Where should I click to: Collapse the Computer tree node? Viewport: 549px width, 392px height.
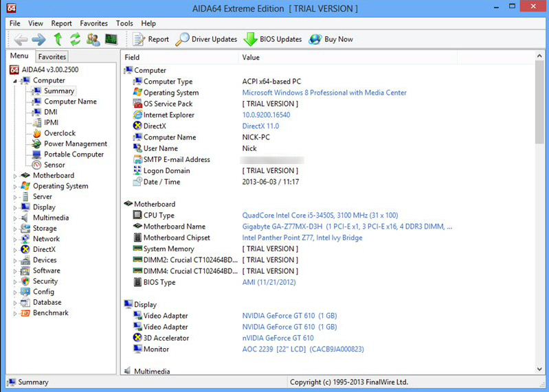point(15,80)
